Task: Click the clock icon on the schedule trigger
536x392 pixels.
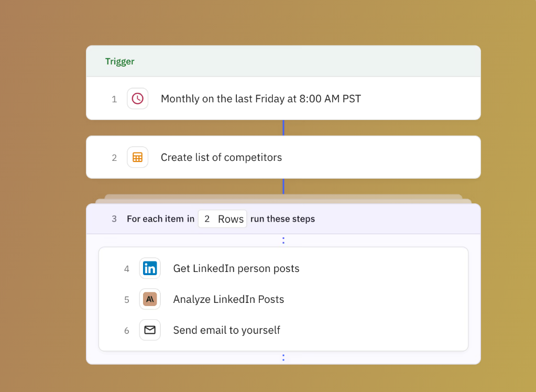Action: 137,99
